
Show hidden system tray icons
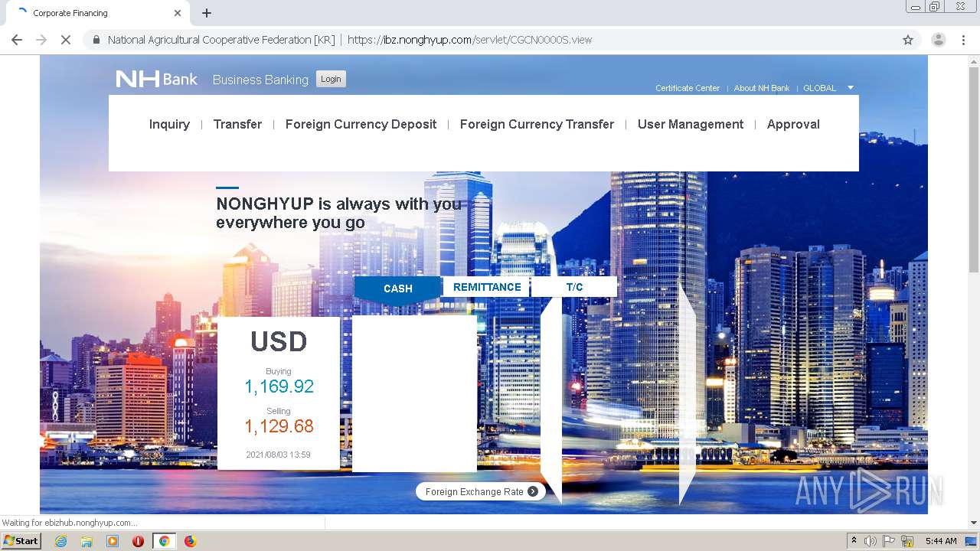tap(854, 541)
